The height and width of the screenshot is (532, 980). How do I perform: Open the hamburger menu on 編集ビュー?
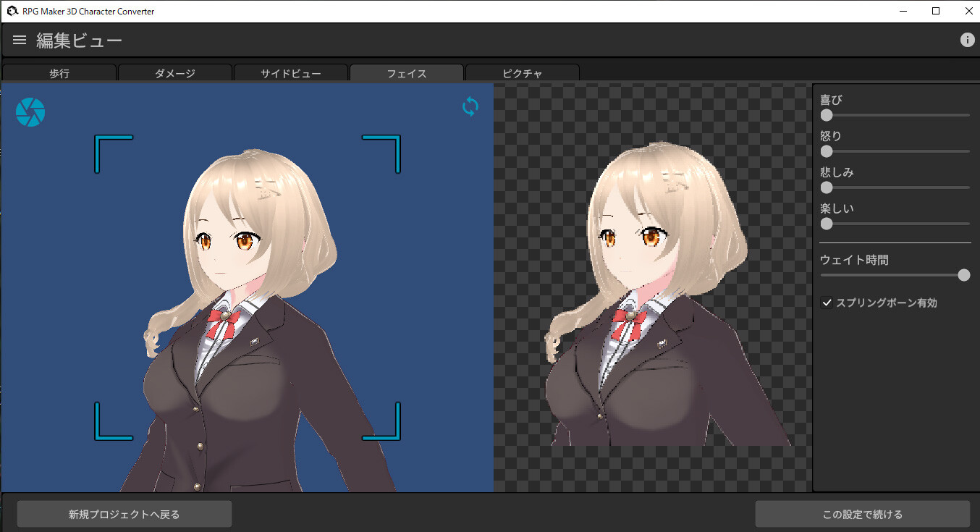[19, 40]
